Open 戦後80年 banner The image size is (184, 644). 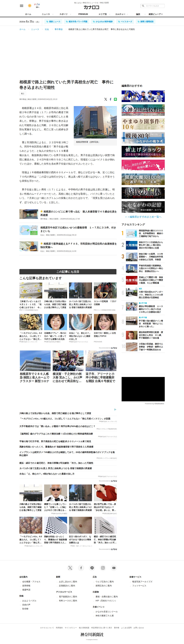[143, 138]
